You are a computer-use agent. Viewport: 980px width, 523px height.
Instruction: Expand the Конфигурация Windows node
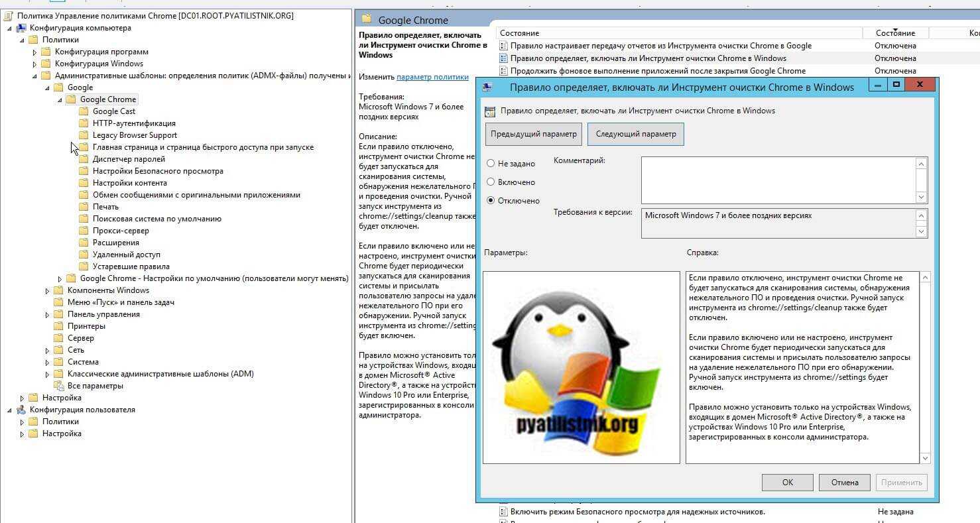35,64
